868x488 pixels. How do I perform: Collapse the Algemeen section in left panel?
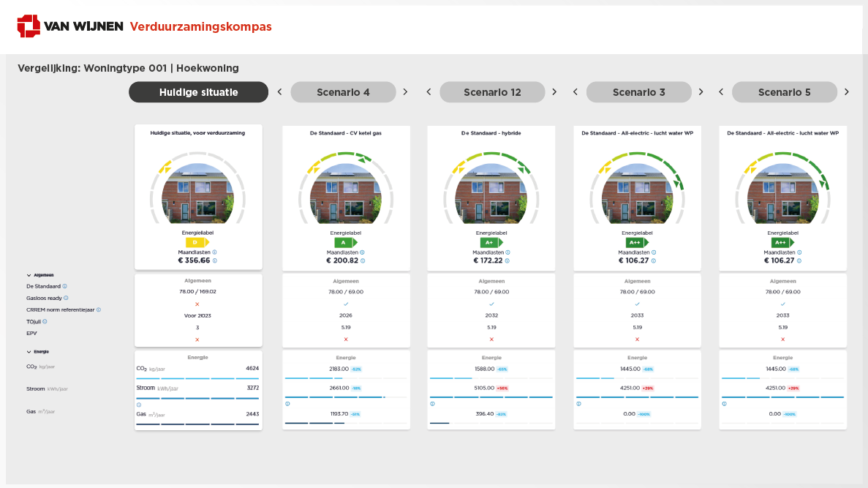tap(29, 275)
